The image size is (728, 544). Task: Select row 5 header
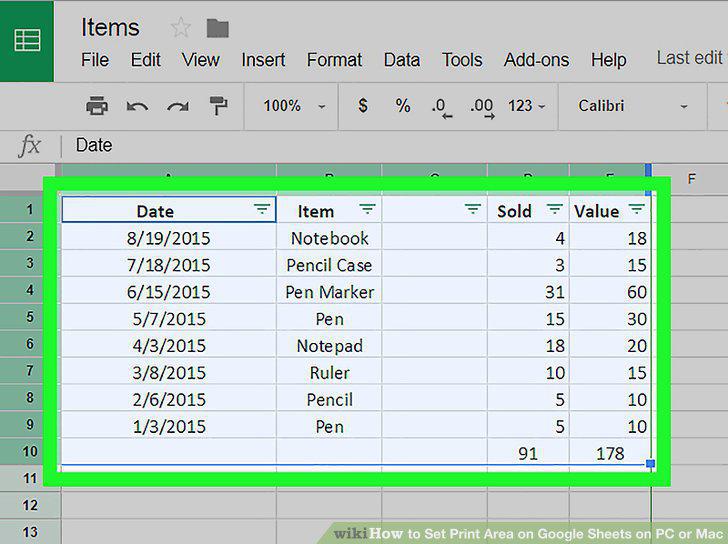tap(30, 317)
